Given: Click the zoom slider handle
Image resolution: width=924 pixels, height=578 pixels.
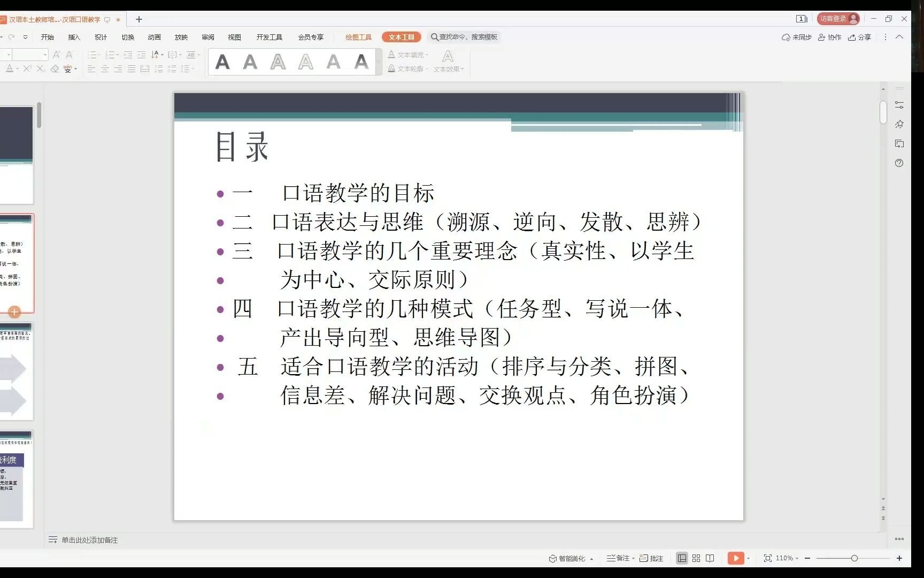Looking at the screenshot, I should click(x=854, y=558).
